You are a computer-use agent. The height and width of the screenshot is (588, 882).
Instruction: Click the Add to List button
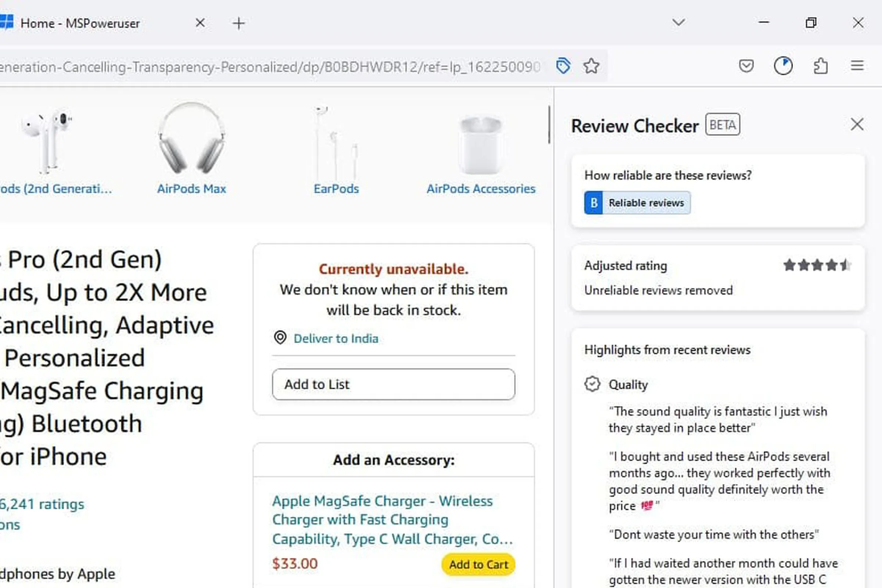(x=393, y=384)
